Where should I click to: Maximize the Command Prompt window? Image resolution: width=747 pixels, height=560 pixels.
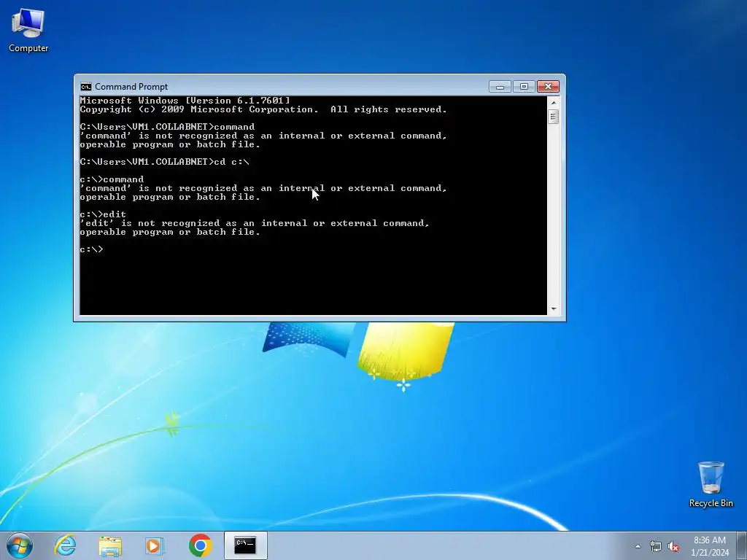click(x=524, y=87)
